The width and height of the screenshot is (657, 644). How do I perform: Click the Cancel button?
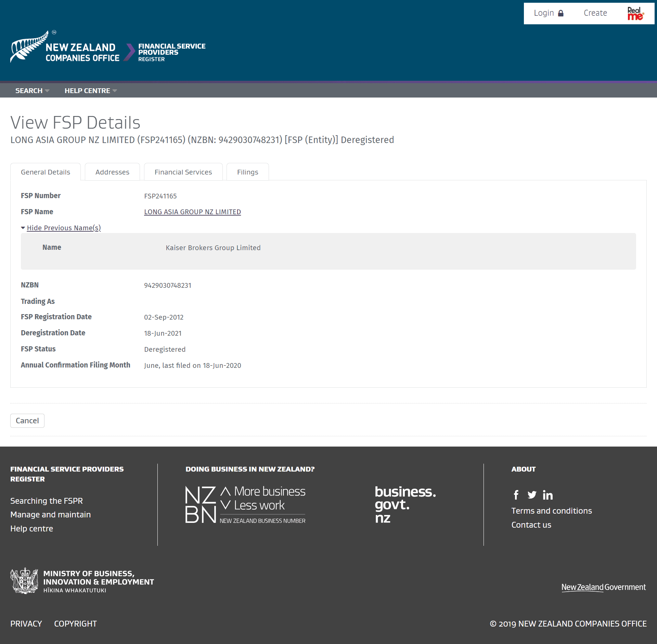[x=27, y=421]
